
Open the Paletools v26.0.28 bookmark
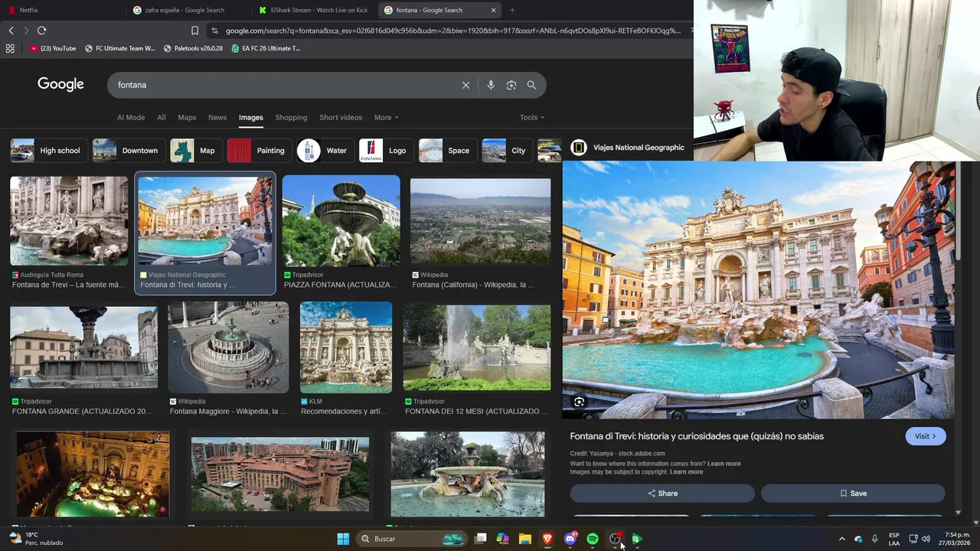(193, 48)
